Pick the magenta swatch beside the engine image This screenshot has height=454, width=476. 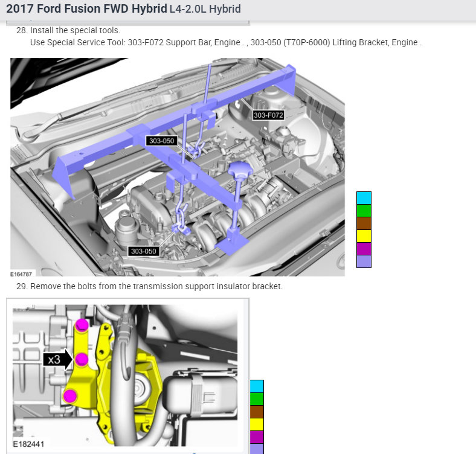[x=364, y=249]
